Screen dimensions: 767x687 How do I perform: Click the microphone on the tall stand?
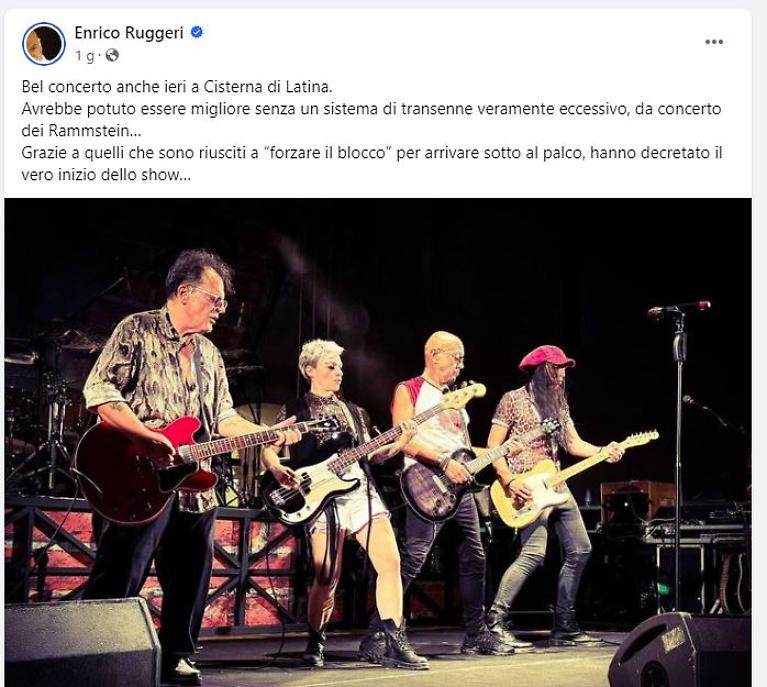coord(679,308)
